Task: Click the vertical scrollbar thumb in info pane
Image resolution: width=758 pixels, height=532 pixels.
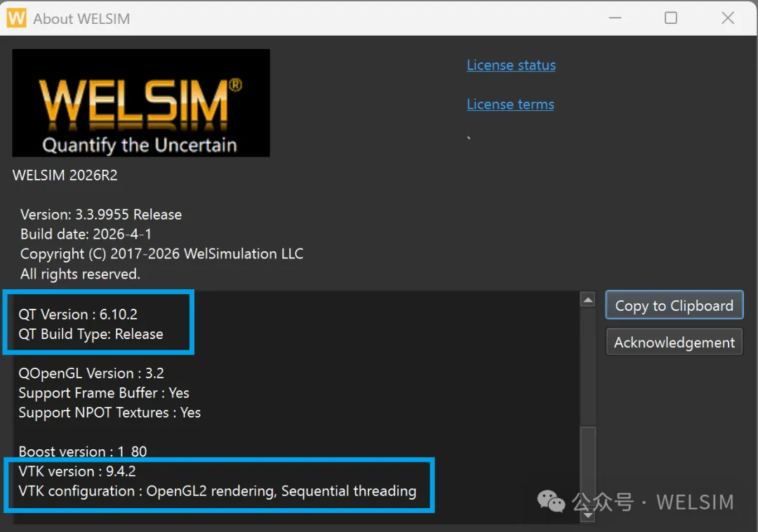Action: pos(588,466)
